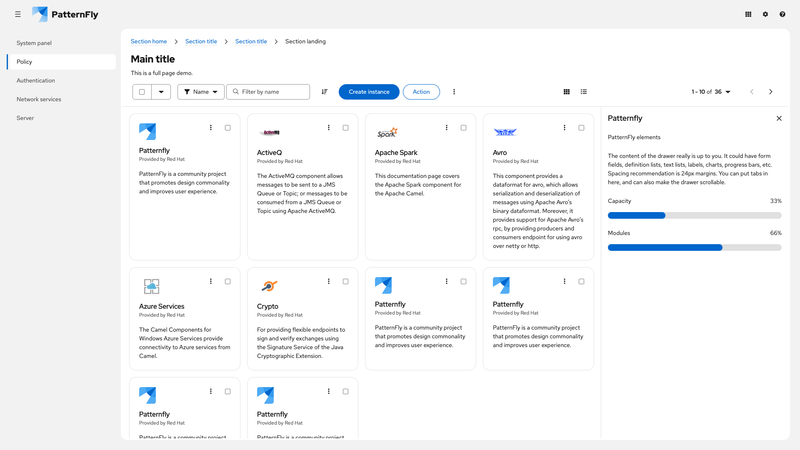
Task: Click the Modules progress bar
Action: coord(694,247)
